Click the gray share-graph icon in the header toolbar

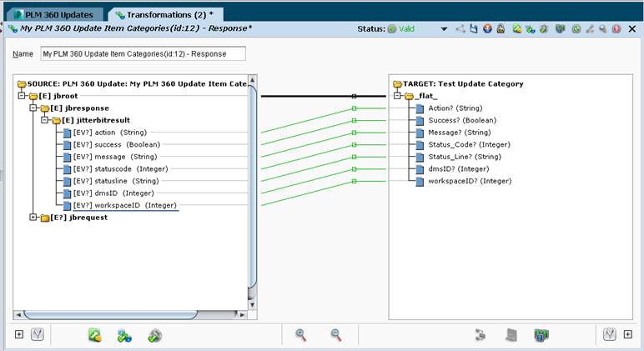tap(460, 28)
